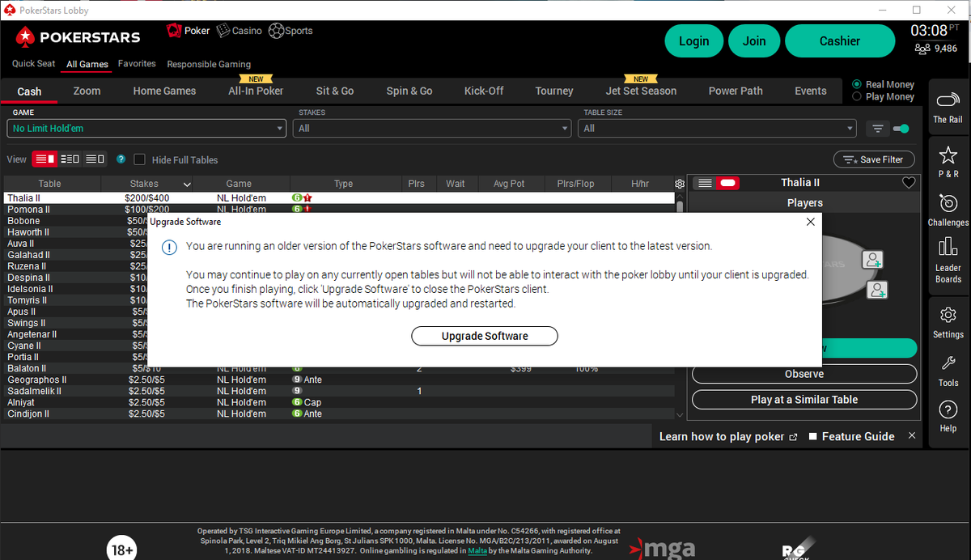Image resolution: width=971 pixels, height=560 pixels.
Task: Close the Feature Guide banner
Action: (x=912, y=435)
